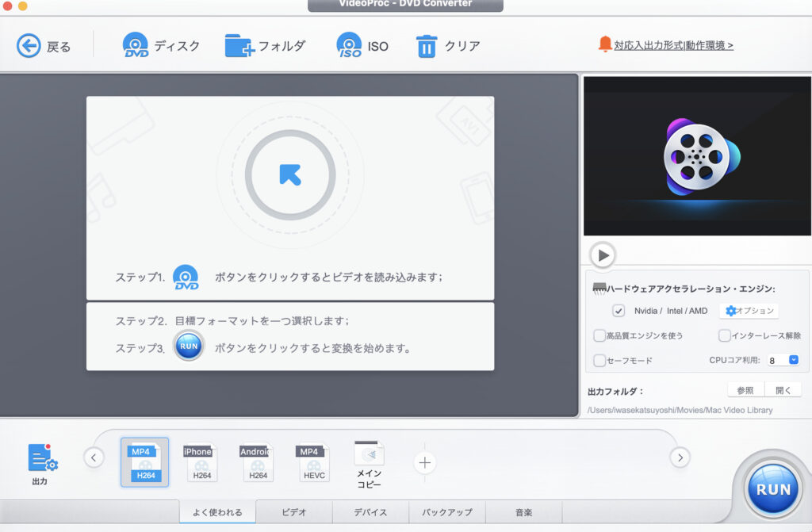Add a folder via the フォルダ icon

click(x=239, y=45)
